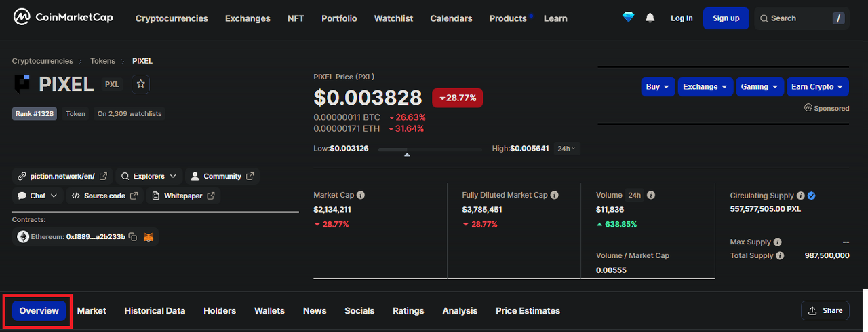Open the Exchange dropdown
868x332 pixels.
[705, 87]
